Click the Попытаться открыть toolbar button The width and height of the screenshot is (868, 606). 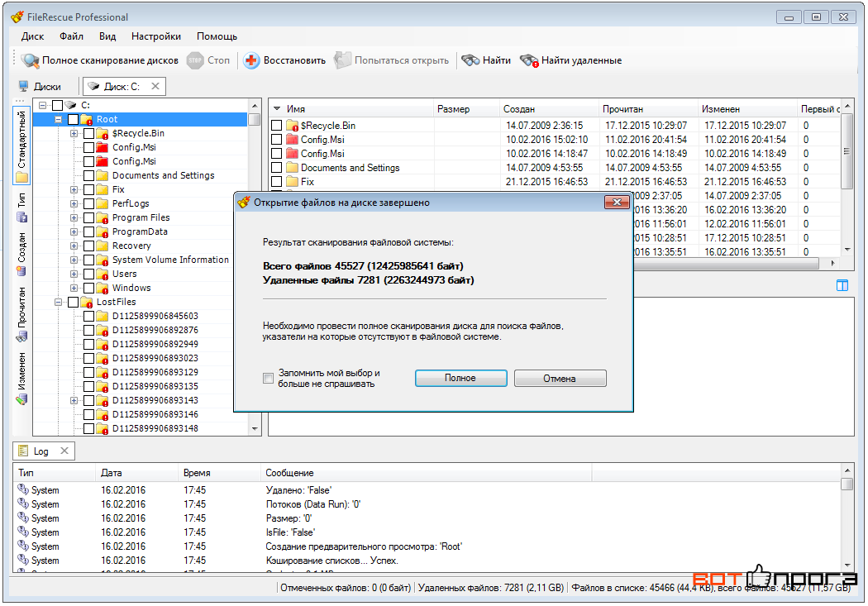pyautogui.click(x=391, y=60)
